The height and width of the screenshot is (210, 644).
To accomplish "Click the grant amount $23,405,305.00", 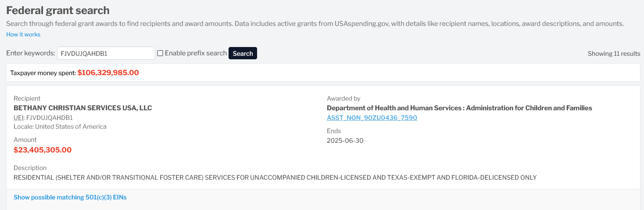I will click(x=43, y=150).
